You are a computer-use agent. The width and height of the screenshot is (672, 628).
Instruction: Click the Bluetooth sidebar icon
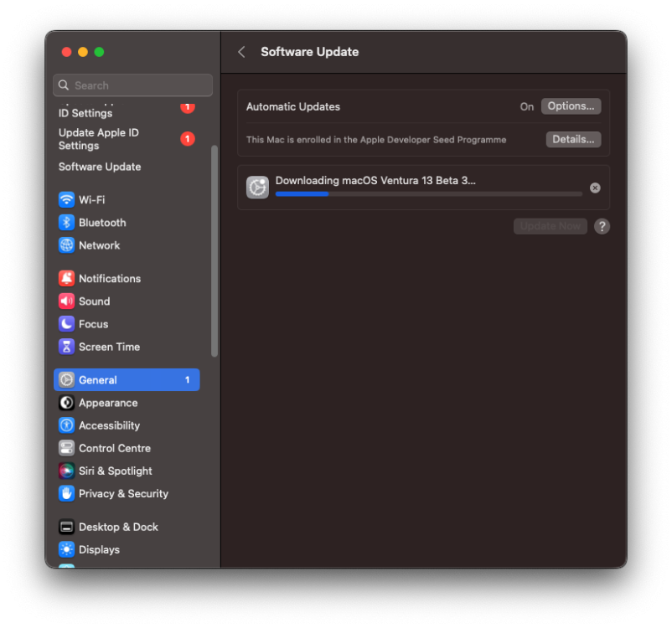[x=66, y=223]
